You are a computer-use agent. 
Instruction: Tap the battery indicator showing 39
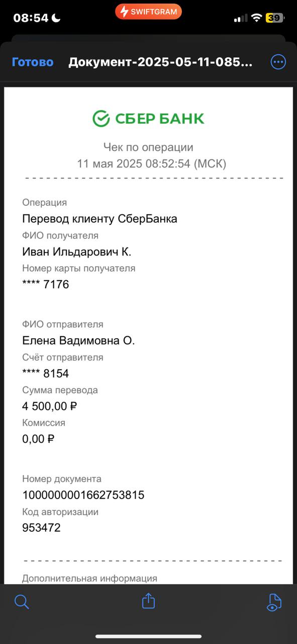tap(275, 18)
